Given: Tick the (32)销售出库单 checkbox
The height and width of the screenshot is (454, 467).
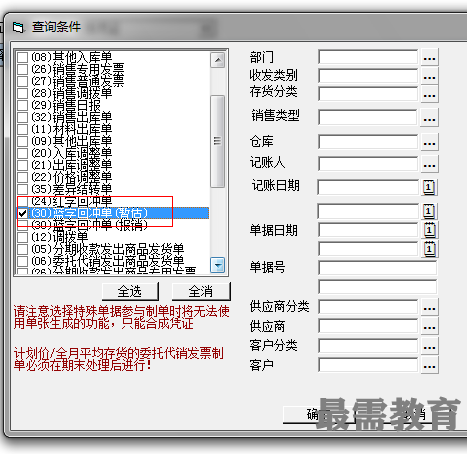Looking at the screenshot, I should pos(22,117).
